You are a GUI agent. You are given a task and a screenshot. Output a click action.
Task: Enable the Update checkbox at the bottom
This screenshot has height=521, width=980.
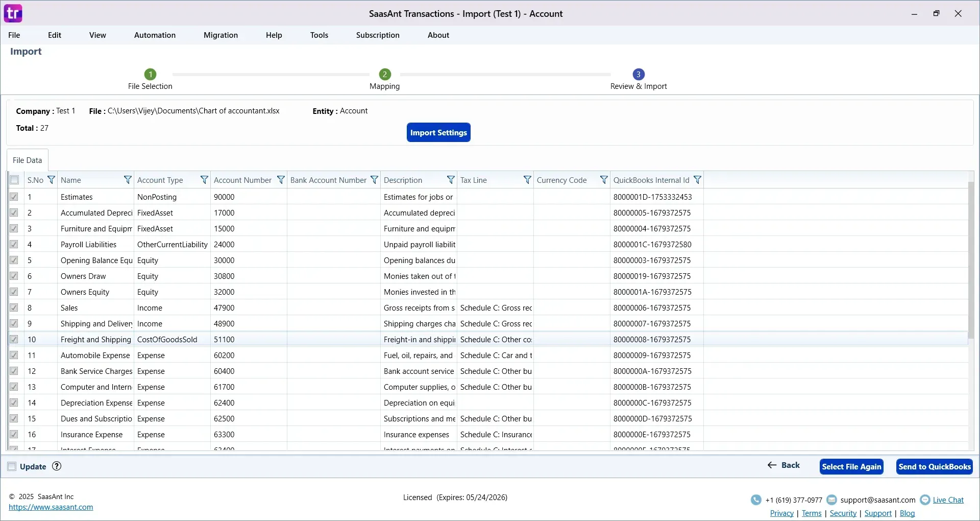click(x=12, y=466)
